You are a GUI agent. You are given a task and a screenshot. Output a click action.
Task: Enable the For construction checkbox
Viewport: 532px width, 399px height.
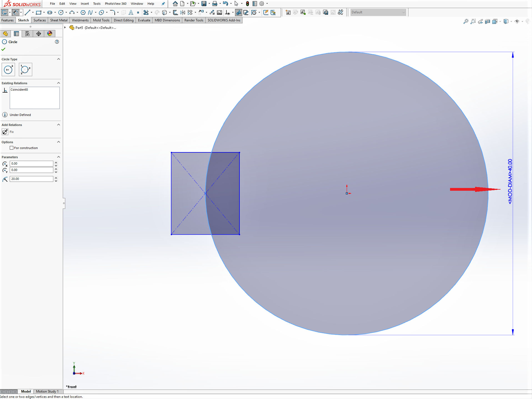(12, 148)
